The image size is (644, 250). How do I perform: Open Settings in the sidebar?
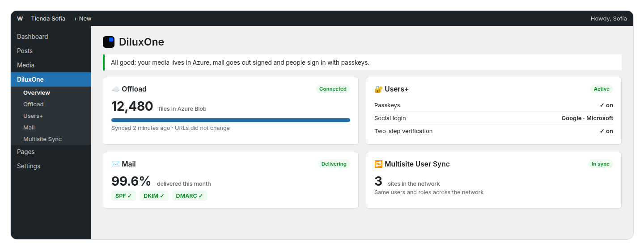(51, 166)
